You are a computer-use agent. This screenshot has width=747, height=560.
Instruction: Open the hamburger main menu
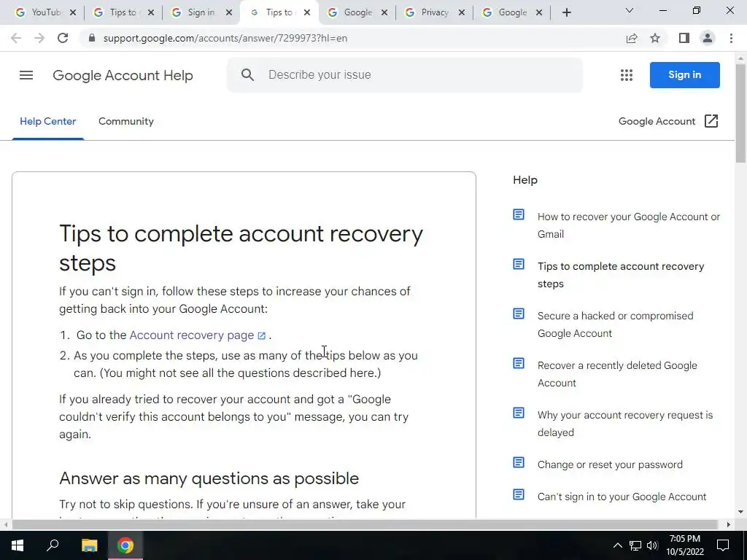(x=26, y=75)
